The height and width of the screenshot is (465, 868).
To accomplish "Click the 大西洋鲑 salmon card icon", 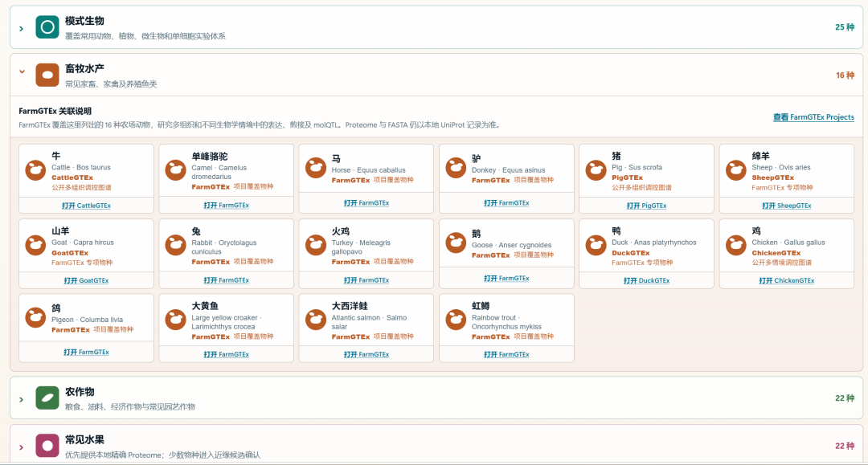I will pos(316,320).
